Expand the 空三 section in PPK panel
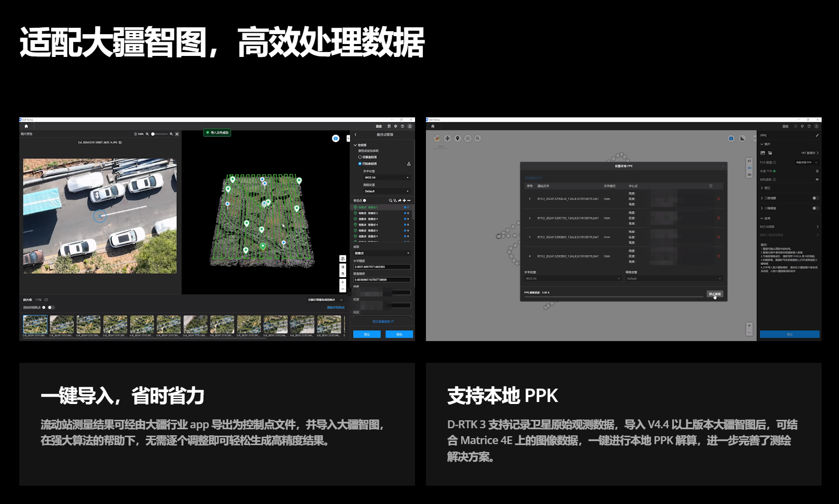839x504 pixels. click(x=762, y=188)
